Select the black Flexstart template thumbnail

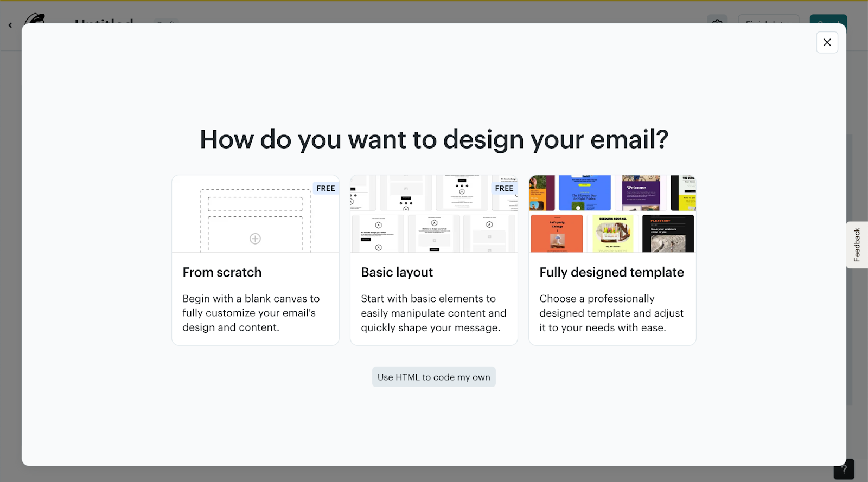pos(668,233)
